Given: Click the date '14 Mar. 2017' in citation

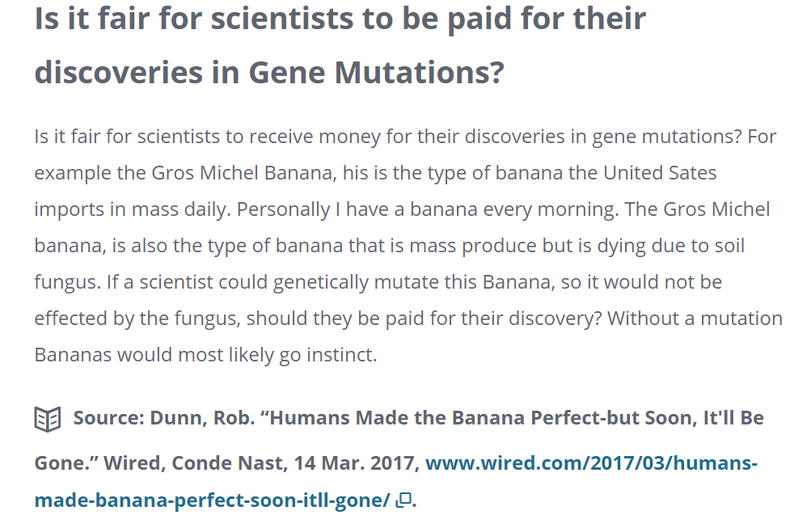Looking at the screenshot, I should point(356,462).
